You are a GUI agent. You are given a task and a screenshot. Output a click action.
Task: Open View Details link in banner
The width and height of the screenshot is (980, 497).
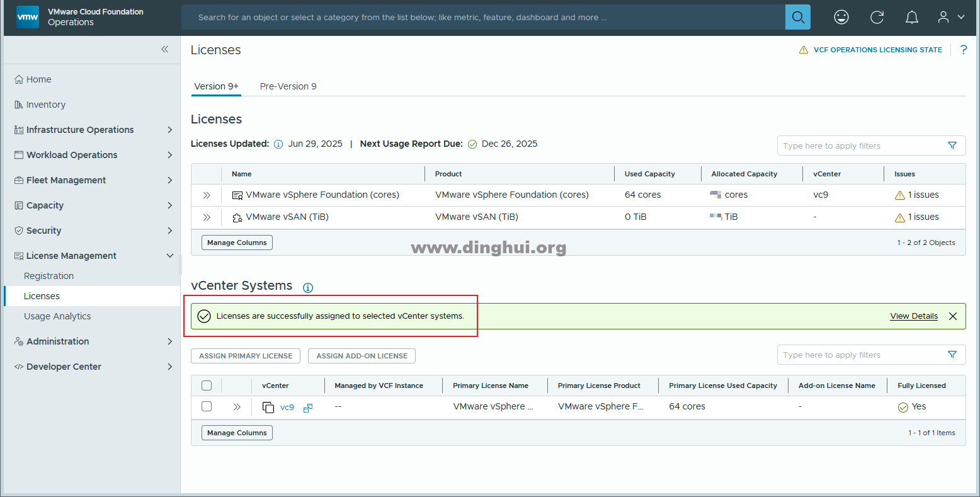pos(914,316)
